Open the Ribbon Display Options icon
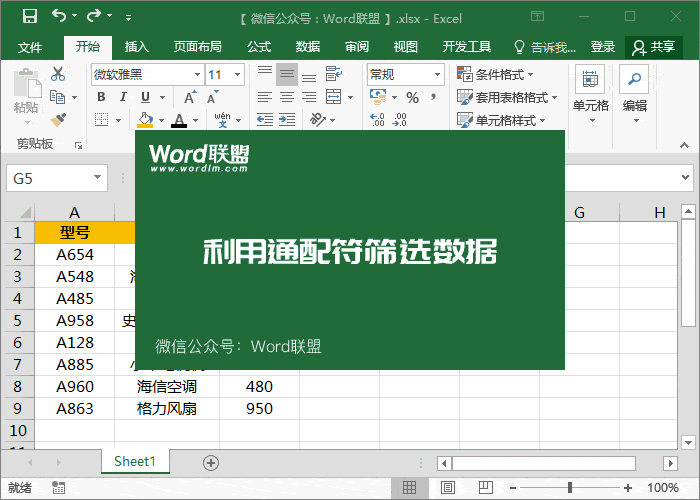The width and height of the screenshot is (700, 500). pos(538,17)
